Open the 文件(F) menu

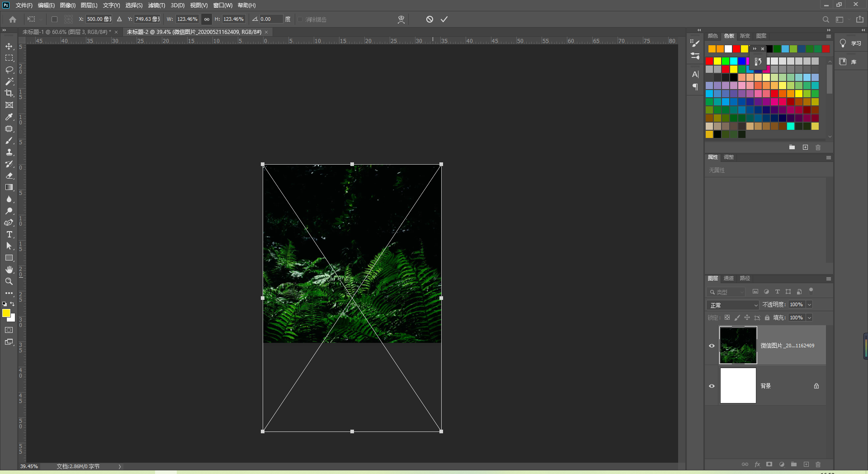click(24, 5)
